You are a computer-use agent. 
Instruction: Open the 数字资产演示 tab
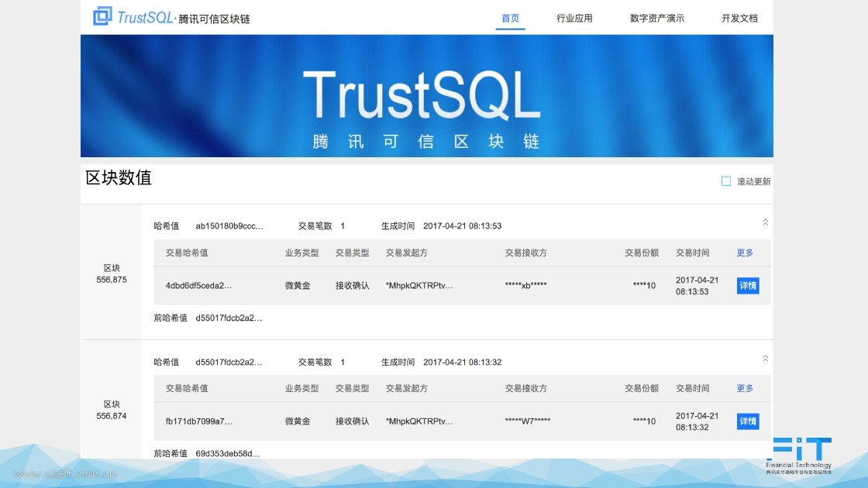[656, 19]
